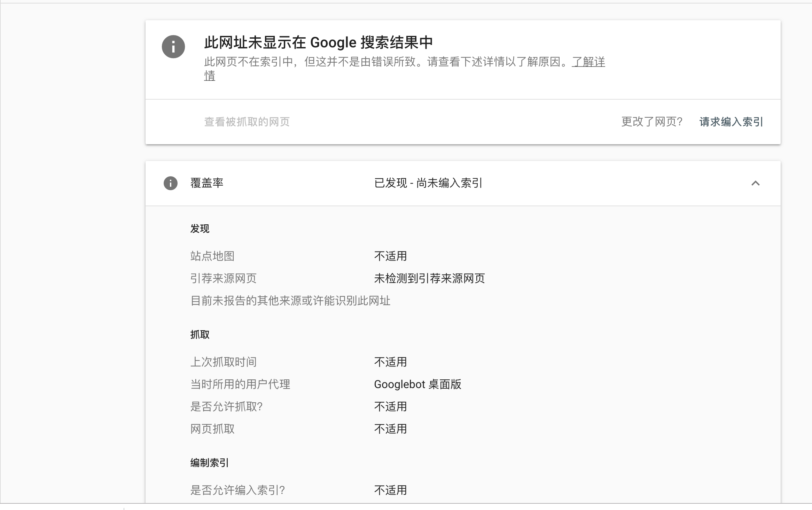Image resolution: width=812 pixels, height=510 pixels.
Task: Click the 请求编入索引 button
Action: click(x=731, y=122)
